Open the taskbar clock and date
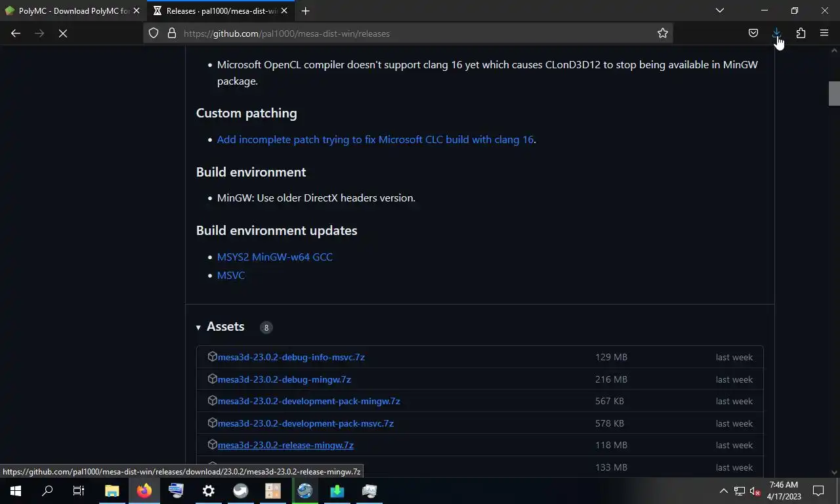This screenshot has width=840, height=504. tap(784, 491)
